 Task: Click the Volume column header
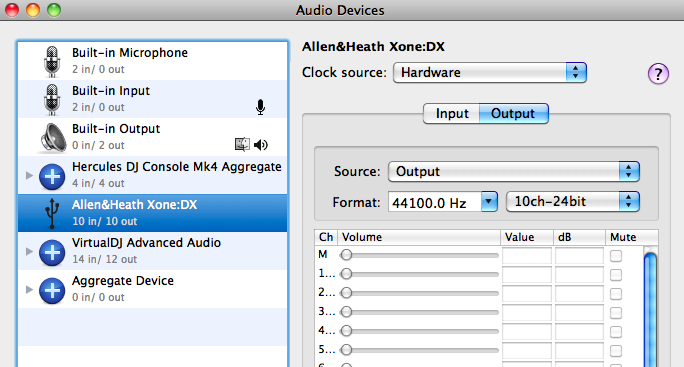pyautogui.click(x=418, y=237)
